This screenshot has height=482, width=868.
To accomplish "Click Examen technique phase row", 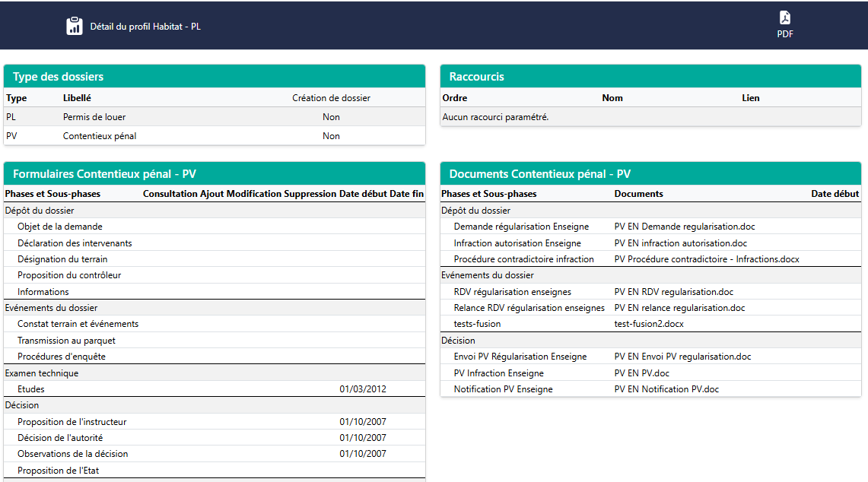I will [42, 373].
